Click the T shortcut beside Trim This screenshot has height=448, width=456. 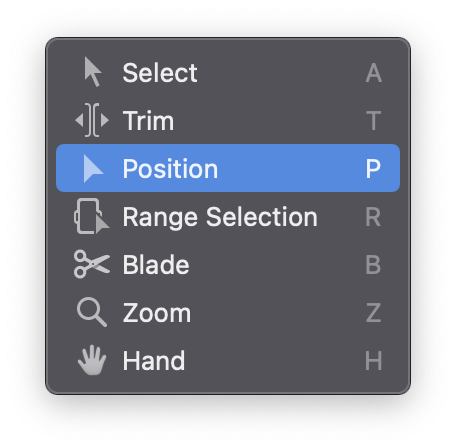[x=374, y=121]
